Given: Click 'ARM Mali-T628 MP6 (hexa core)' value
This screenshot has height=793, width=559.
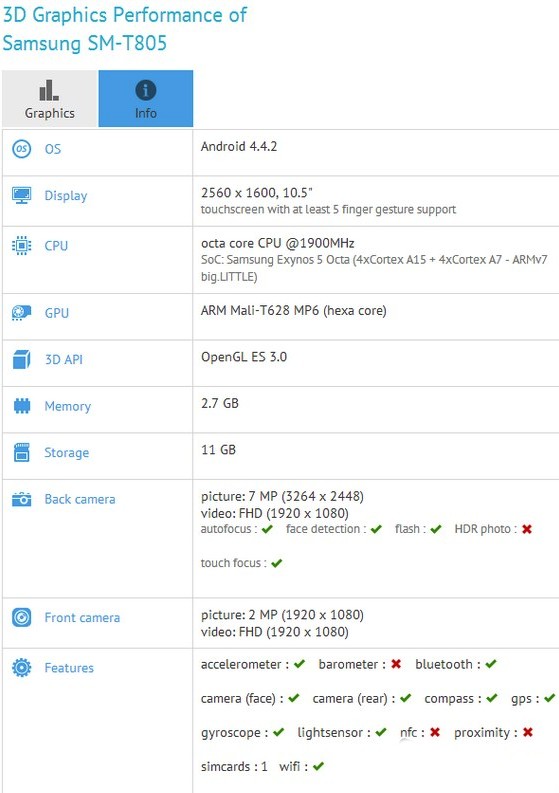Looking at the screenshot, I should tap(293, 311).
